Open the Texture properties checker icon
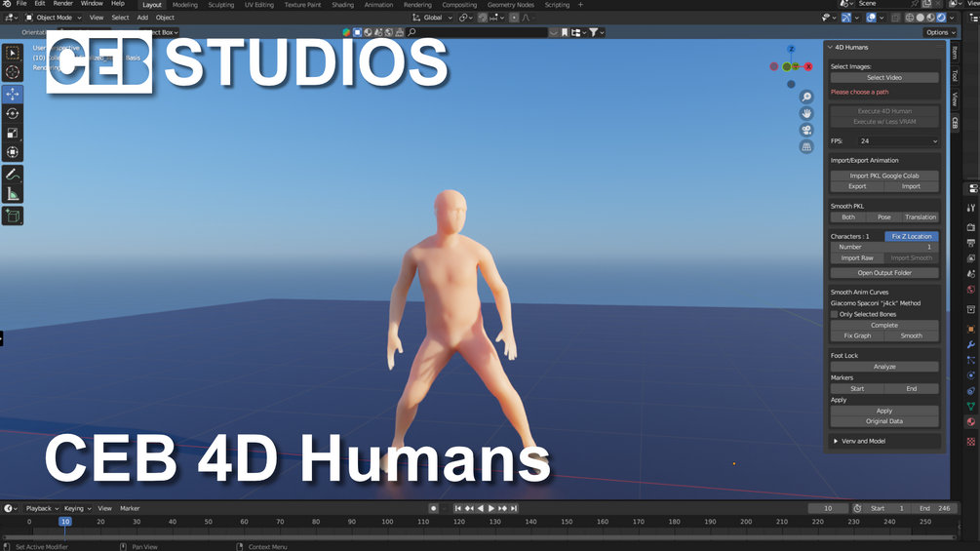The height and width of the screenshot is (551, 980). coord(970,442)
